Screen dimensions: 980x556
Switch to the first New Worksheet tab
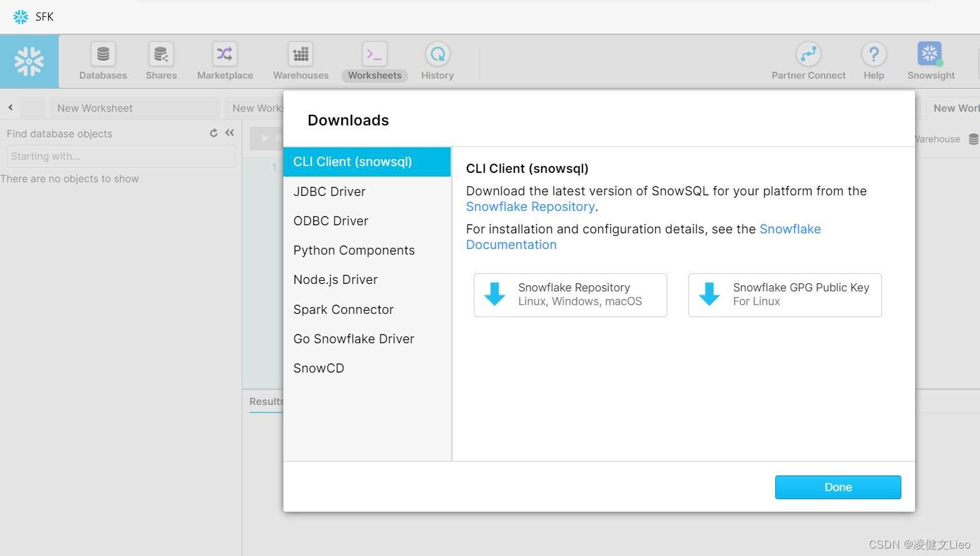point(134,108)
